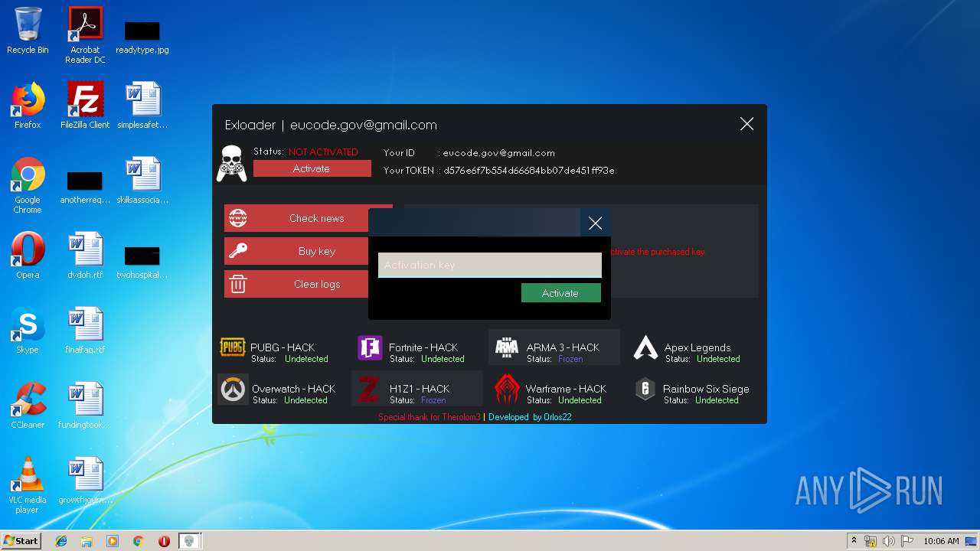Launch VLC media player shortcut

(x=28, y=485)
